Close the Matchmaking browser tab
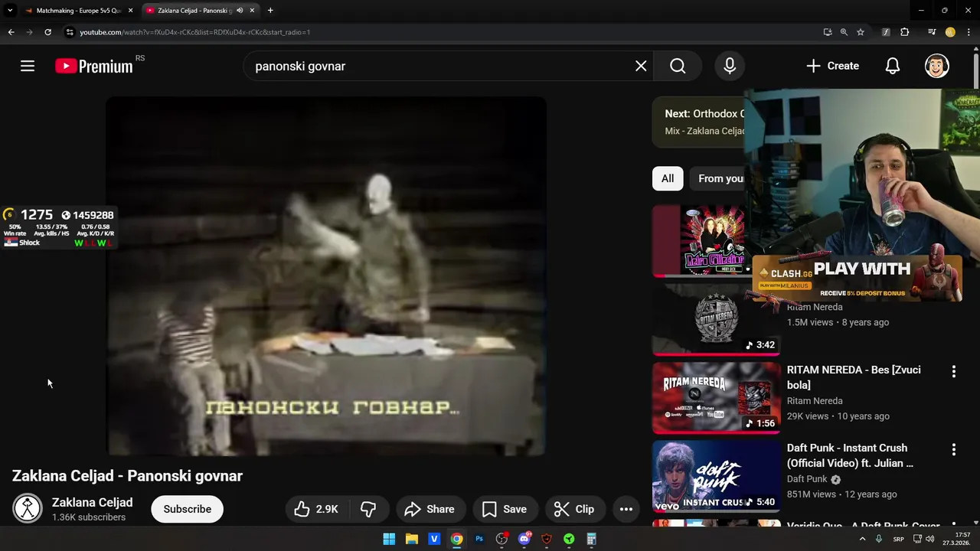 click(x=130, y=11)
